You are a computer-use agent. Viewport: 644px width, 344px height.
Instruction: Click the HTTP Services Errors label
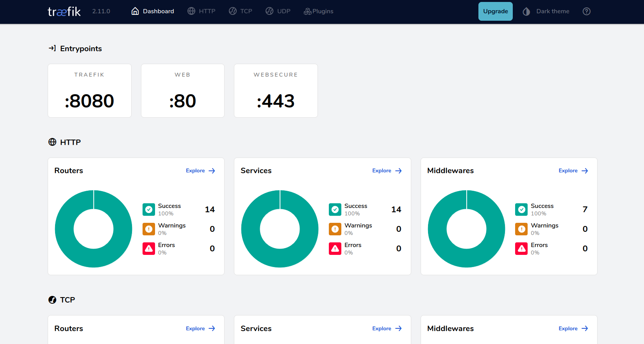pos(353,245)
